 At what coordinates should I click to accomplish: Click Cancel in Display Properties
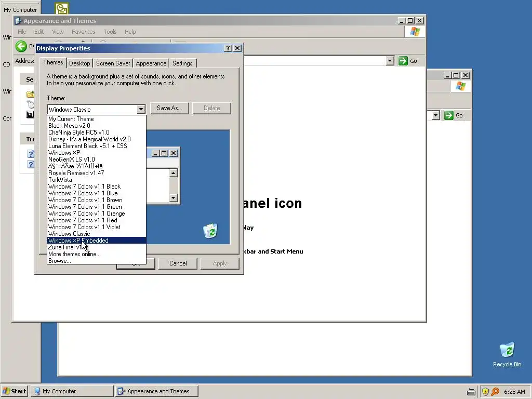coord(178,263)
